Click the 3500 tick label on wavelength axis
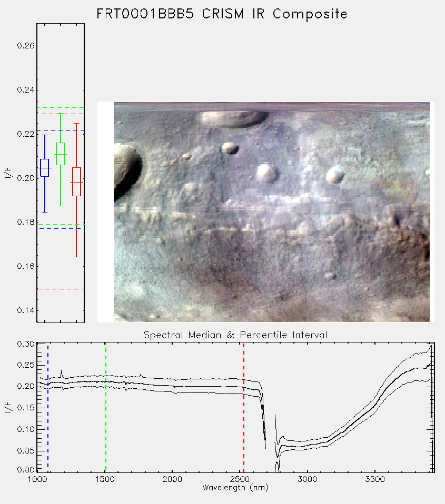Viewport: 445px width, 504px height. tap(375, 479)
